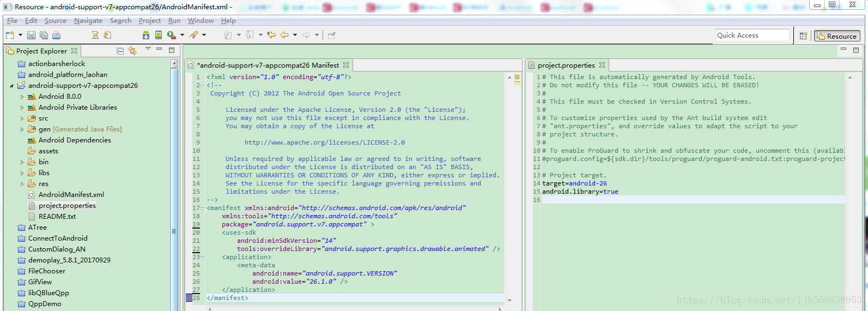Open the Android Virtual Device Manager icon
The width and height of the screenshot is (868, 311).
click(x=158, y=35)
